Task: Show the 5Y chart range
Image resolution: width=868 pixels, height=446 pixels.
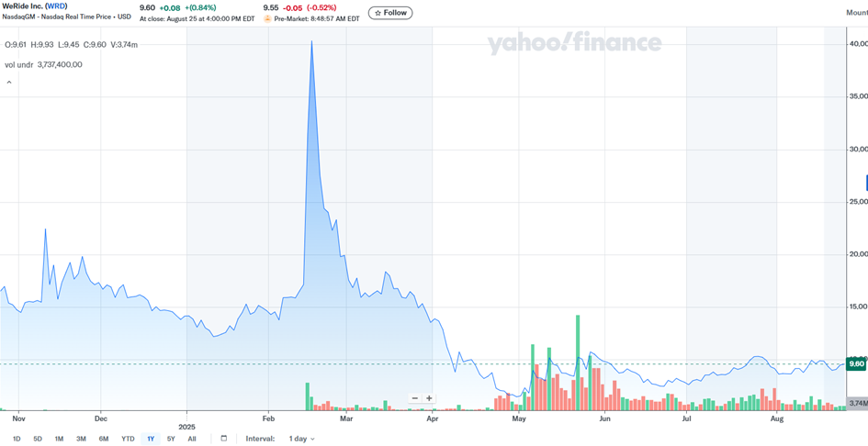Action: [x=172, y=439]
